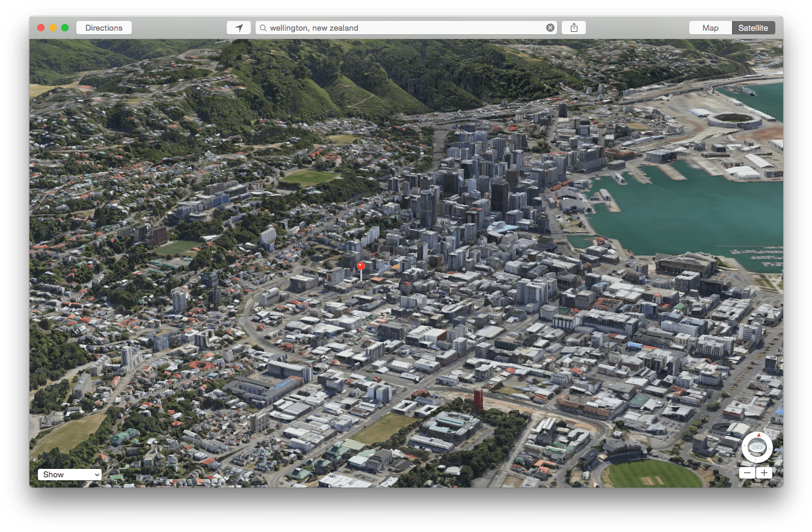Image resolution: width=812 pixels, height=532 pixels.
Task: Click the Directions button
Action: pyautogui.click(x=103, y=27)
